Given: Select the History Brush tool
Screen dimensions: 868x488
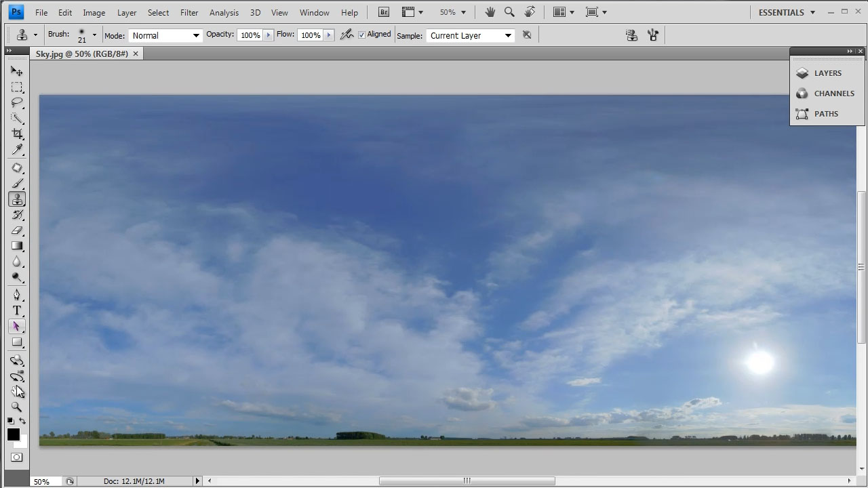Looking at the screenshot, I should (x=17, y=215).
